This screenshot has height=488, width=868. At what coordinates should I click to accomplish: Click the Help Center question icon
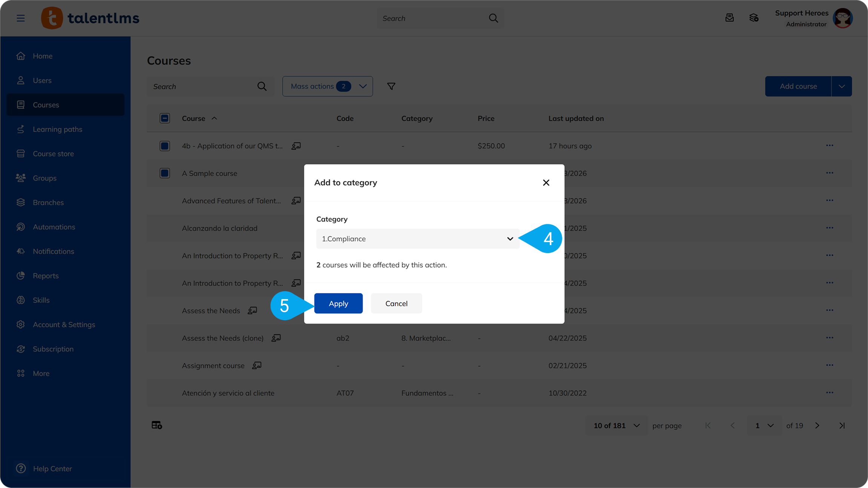pyautogui.click(x=21, y=468)
